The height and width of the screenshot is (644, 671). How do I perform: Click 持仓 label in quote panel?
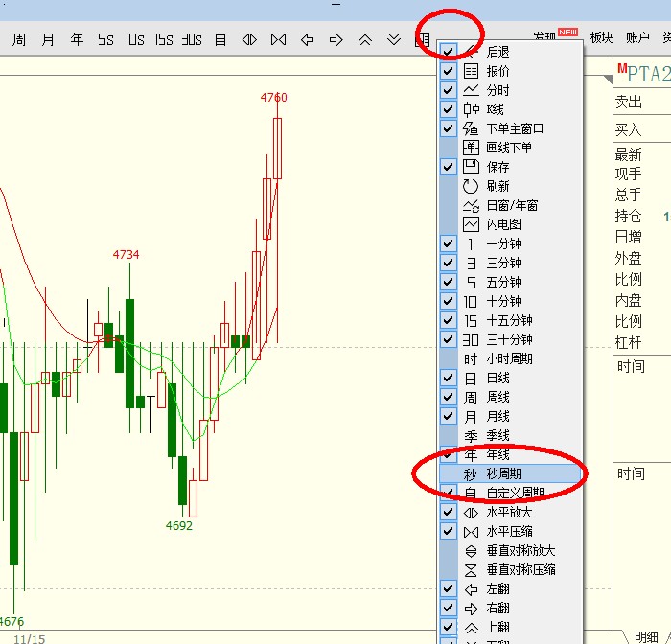pos(628,216)
